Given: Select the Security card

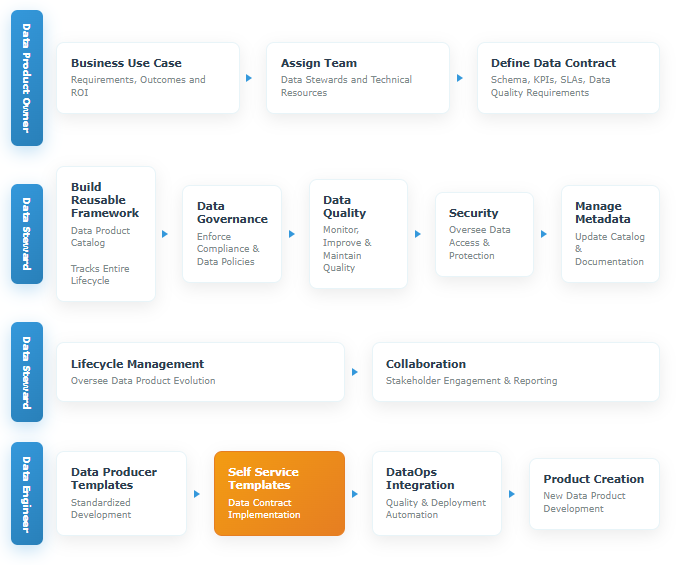Looking at the screenshot, I should click(484, 234).
